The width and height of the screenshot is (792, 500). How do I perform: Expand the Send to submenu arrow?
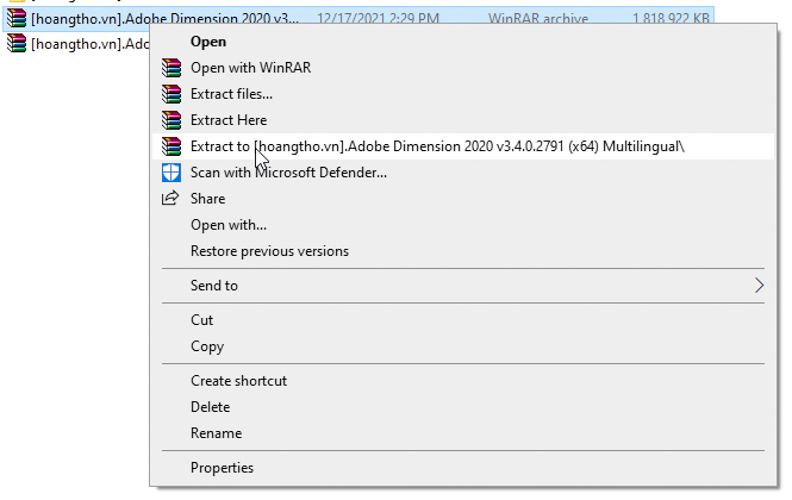click(x=759, y=285)
